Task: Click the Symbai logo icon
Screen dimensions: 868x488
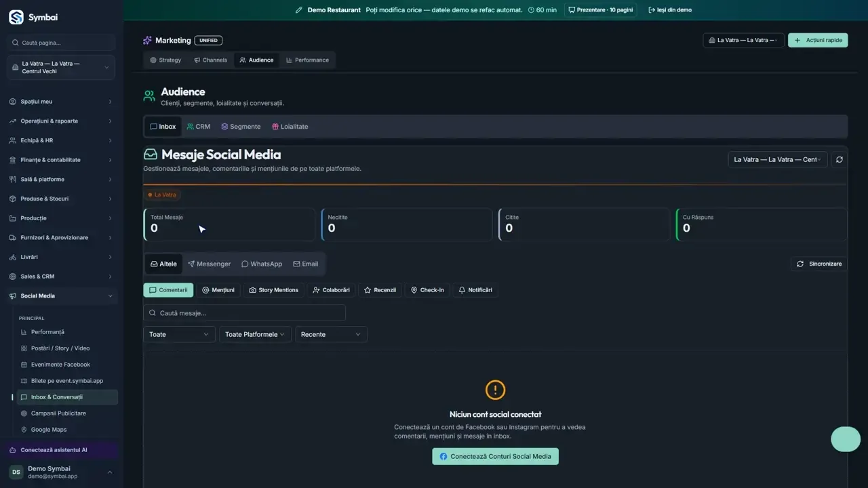Action: (16, 17)
